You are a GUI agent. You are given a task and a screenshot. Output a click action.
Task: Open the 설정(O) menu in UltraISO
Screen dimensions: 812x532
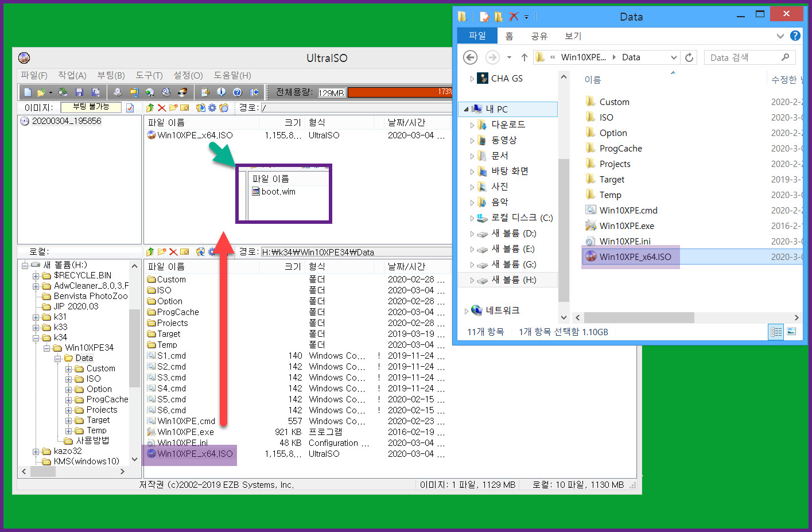click(188, 75)
